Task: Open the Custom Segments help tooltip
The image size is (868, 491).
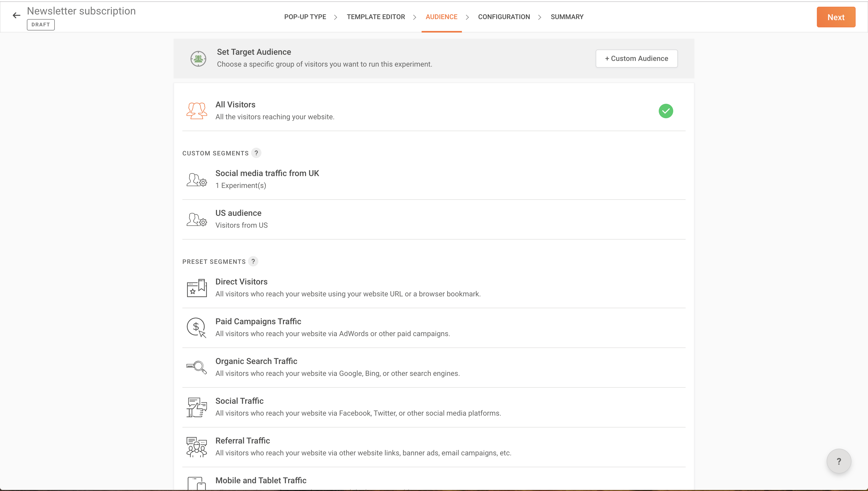Action: click(x=256, y=153)
